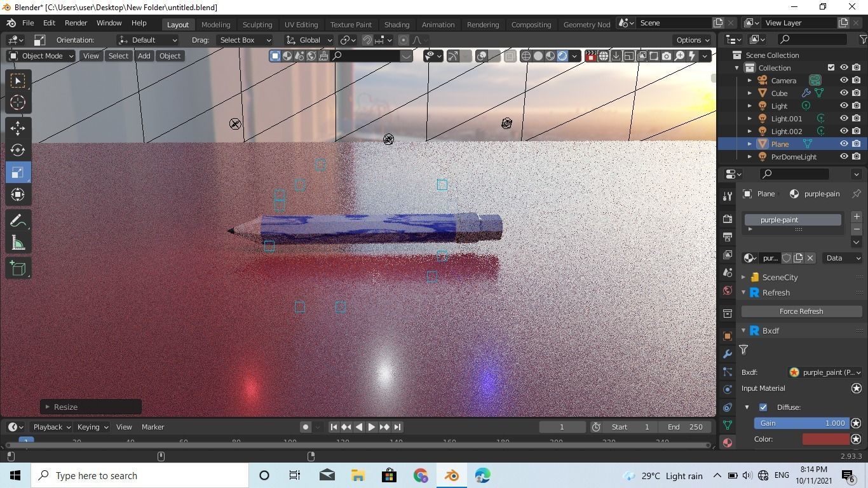868x488 pixels.
Task: Toggle snapping magnet icon
Action: click(x=367, y=40)
